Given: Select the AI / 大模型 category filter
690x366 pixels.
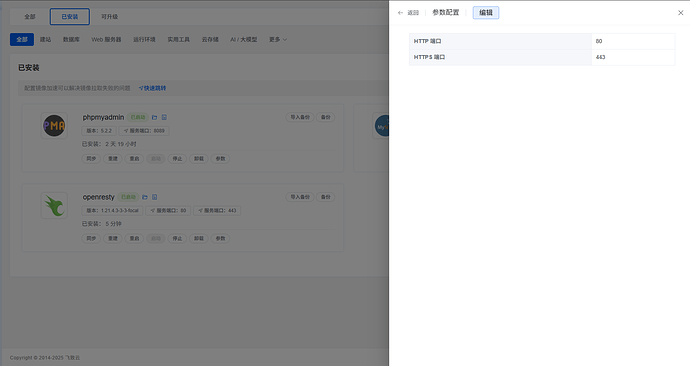Looking at the screenshot, I should tap(244, 40).
